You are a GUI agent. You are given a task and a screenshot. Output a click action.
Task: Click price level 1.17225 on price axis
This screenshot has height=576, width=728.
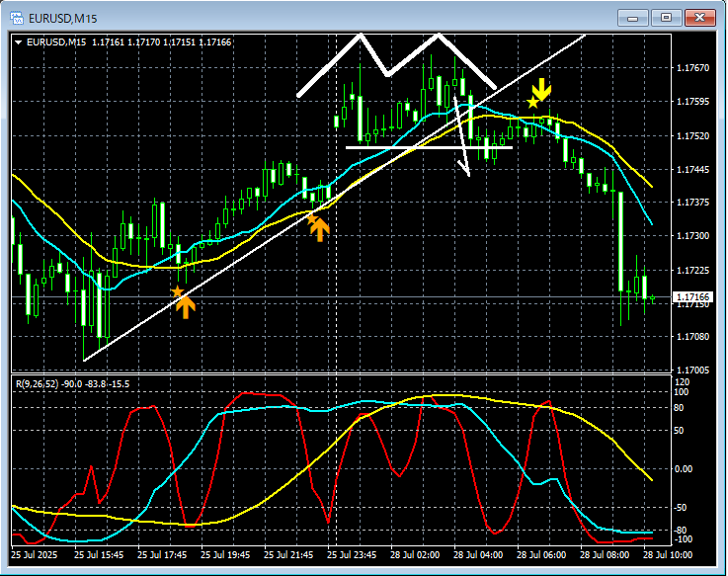coord(692,271)
